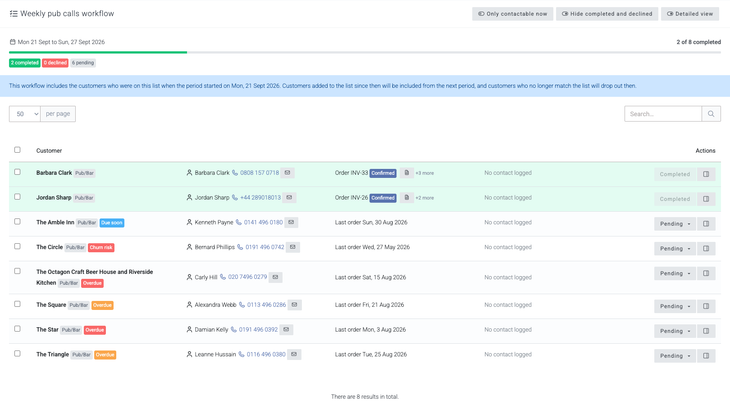This screenshot has width=730, height=409.
Task: Click phone icon beside 0113 496 0286
Action: pyautogui.click(x=242, y=305)
